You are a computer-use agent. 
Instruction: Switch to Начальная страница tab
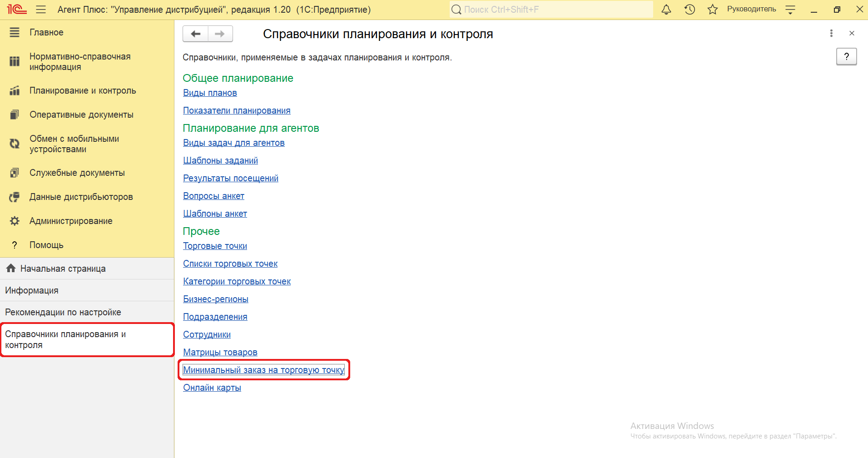(x=63, y=269)
